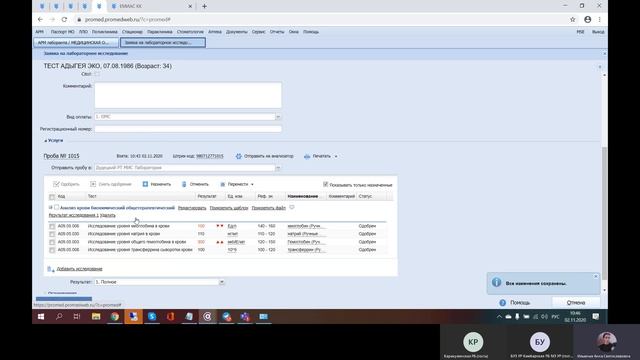Open the Стационар menu
The image size is (640, 360).
point(132,32)
